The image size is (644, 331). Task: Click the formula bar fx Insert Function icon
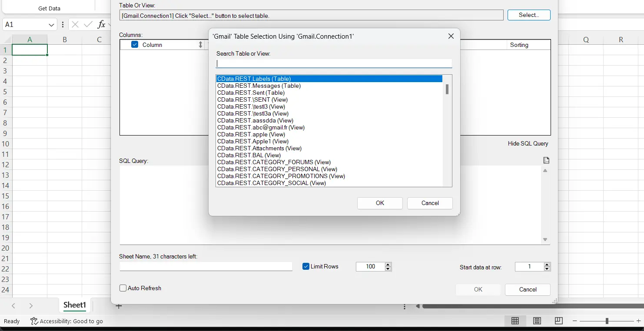pos(101,25)
